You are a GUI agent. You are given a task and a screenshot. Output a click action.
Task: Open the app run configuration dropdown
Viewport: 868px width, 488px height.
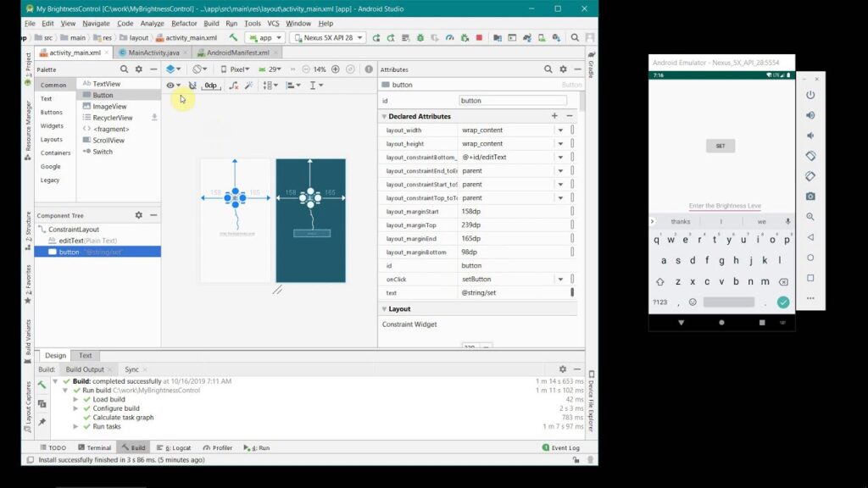pos(265,37)
